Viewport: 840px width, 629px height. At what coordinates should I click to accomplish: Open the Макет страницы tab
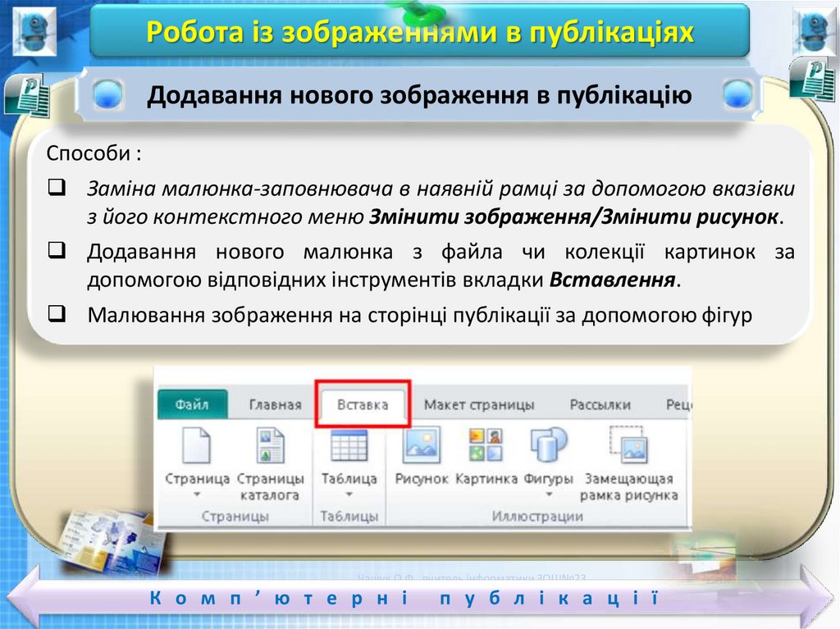[x=479, y=404]
